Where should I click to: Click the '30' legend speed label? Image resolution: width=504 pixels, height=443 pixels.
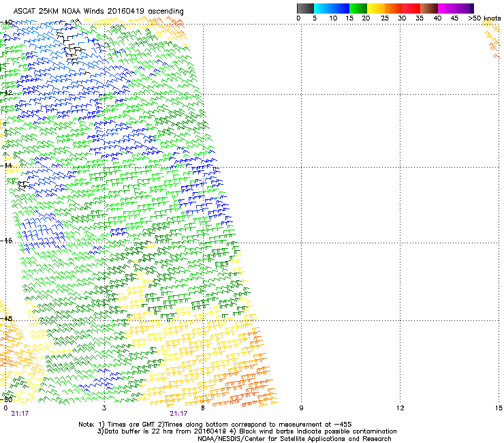point(402,18)
